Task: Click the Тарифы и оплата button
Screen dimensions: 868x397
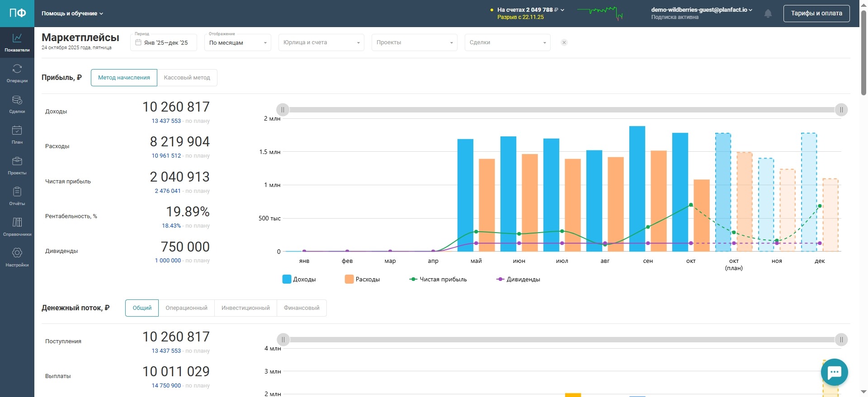Action: pyautogui.click(x=816, y=14)
